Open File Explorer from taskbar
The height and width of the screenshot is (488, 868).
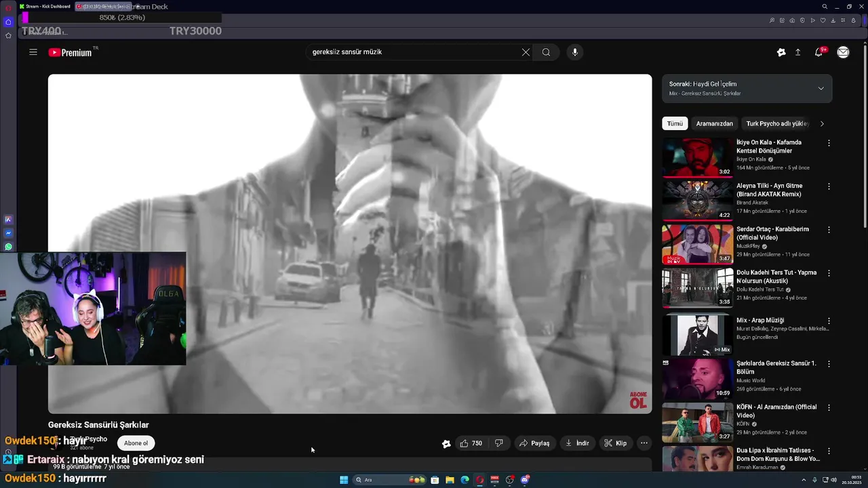point(450,480)
